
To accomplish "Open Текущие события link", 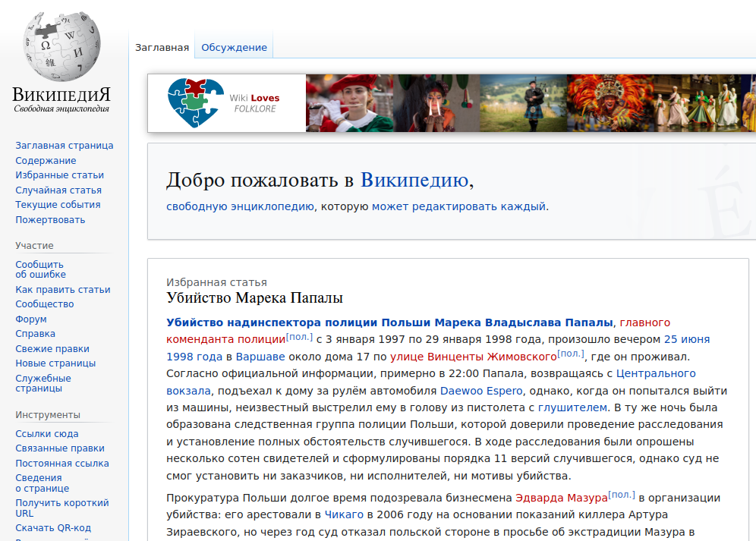I will [x=58, y=204].
